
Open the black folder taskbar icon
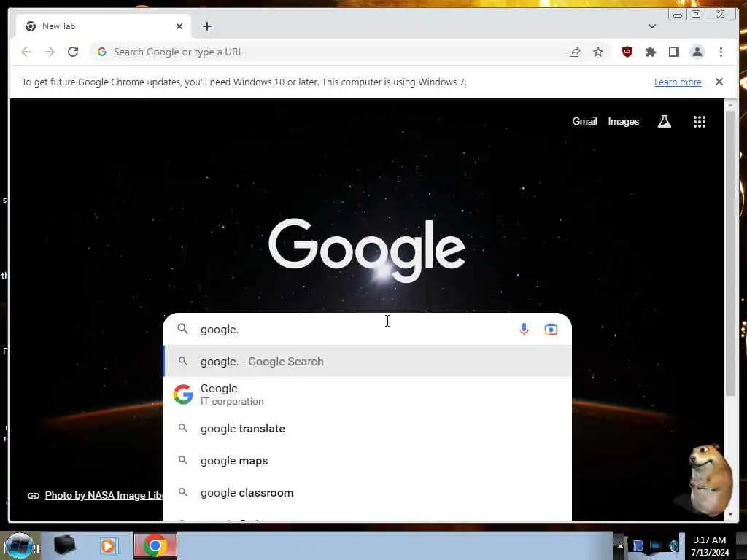(65, 545)
